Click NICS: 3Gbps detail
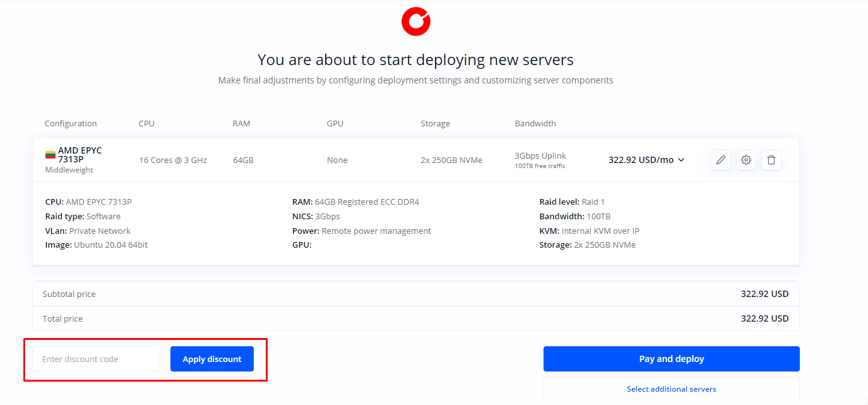Screen dimensions: 868x405 point(316,216)
